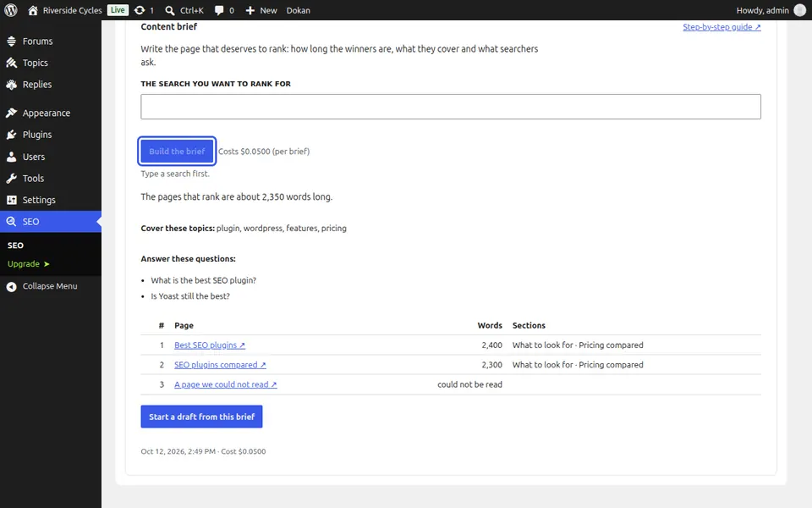812x508 pixels.
Task: Click the Replies sidebar icon
Action: [11, 85]
